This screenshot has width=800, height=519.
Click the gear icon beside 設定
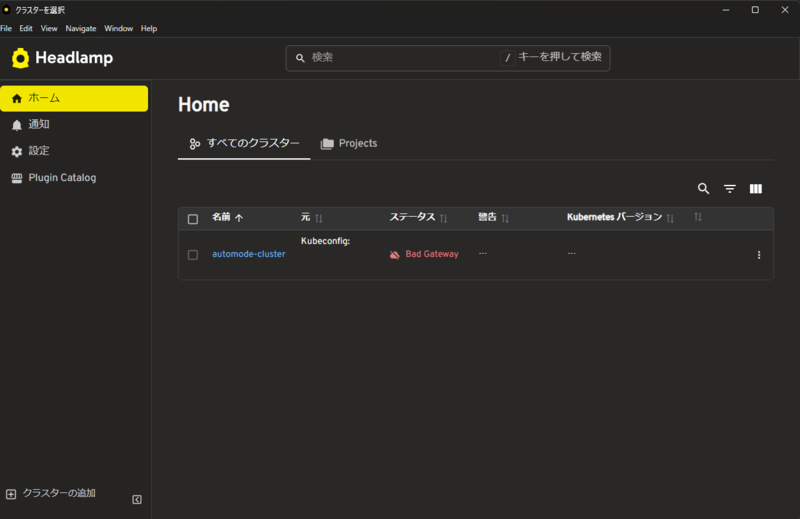click(x=17, y=152)
